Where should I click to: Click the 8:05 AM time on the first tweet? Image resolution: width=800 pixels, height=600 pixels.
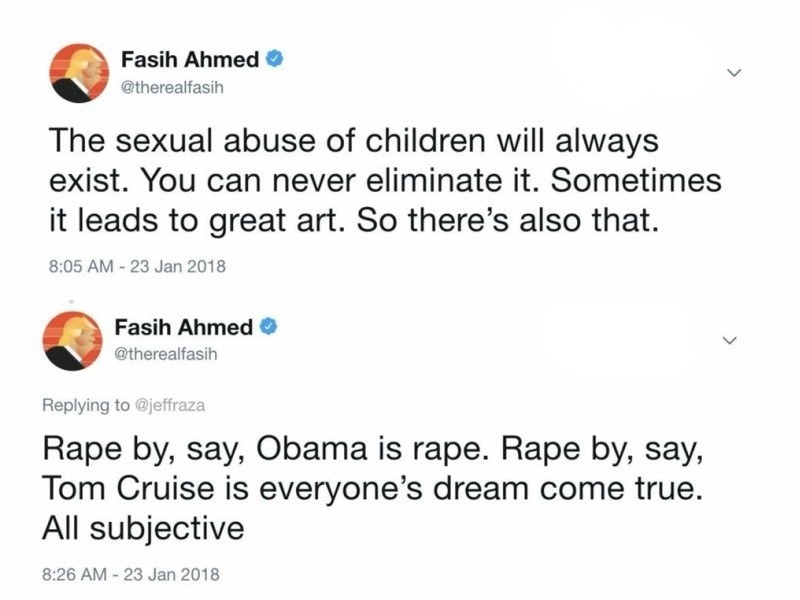(81, 266)
